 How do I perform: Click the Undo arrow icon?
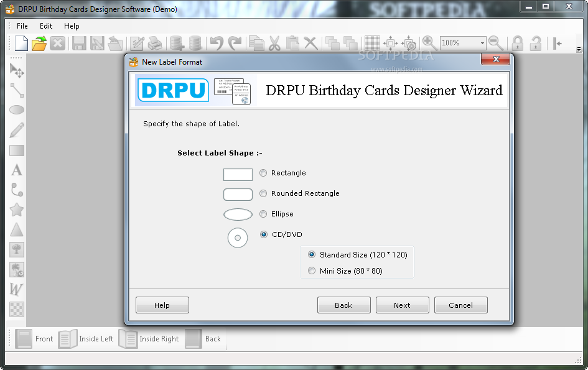click(217, 43)
